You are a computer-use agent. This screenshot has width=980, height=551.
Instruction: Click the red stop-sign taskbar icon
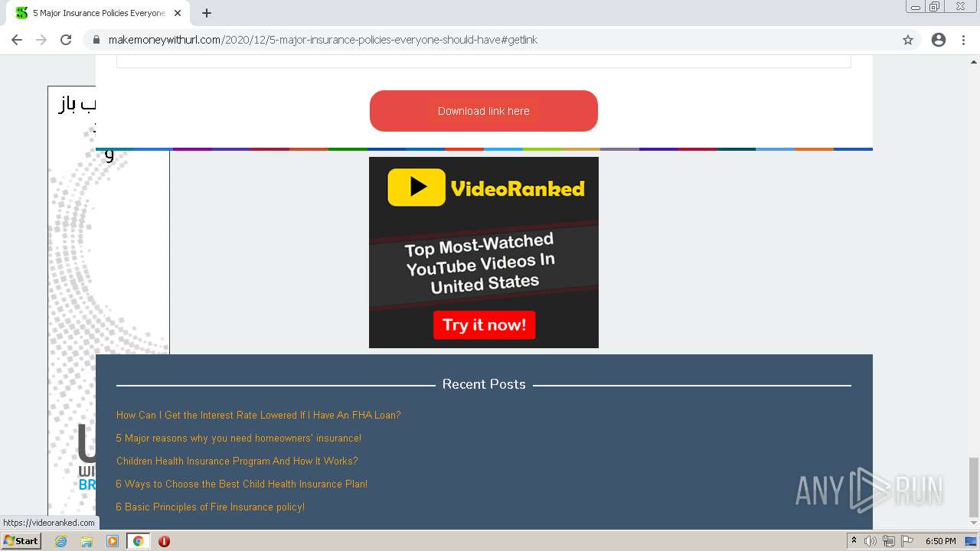tap(164, 541)
